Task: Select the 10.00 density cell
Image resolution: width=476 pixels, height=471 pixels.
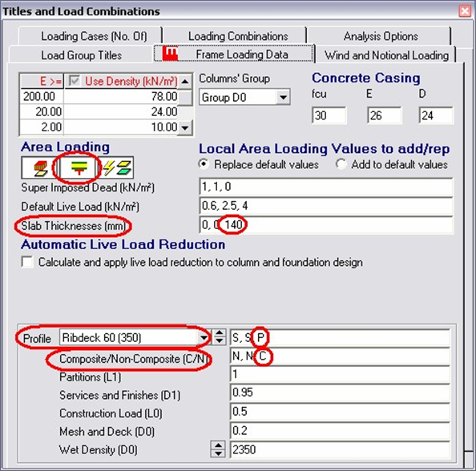Action: coord(121,127)
